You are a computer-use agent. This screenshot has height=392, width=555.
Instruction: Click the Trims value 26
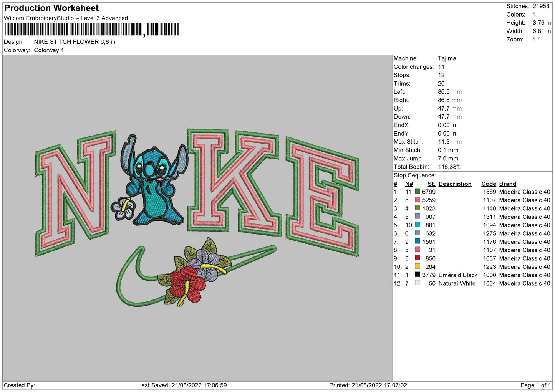pos(441,83)
